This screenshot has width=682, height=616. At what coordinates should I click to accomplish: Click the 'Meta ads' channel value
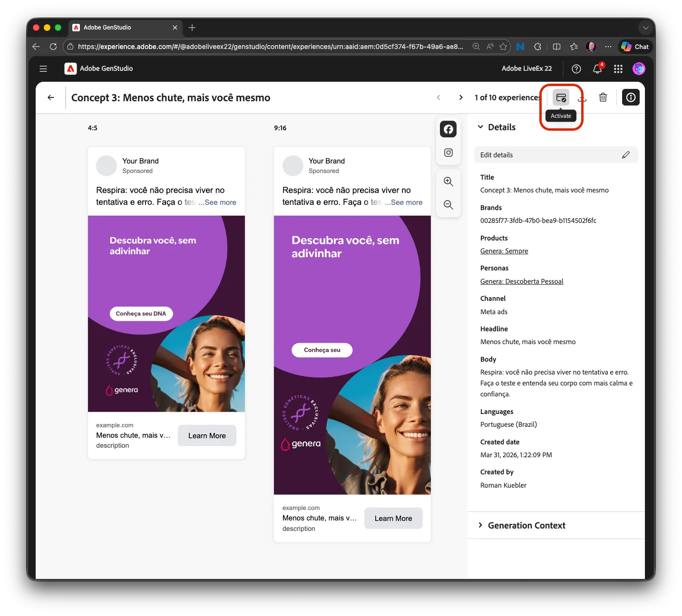point(494,312)
